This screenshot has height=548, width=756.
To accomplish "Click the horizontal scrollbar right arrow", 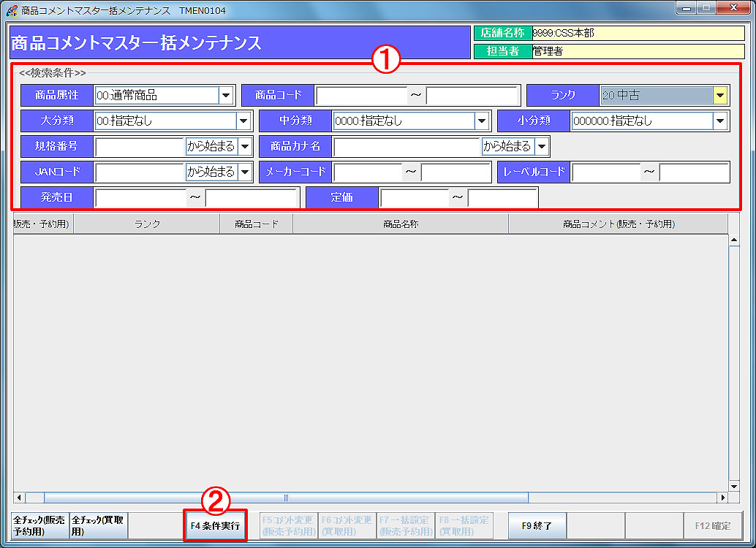I will coord(722,498).
